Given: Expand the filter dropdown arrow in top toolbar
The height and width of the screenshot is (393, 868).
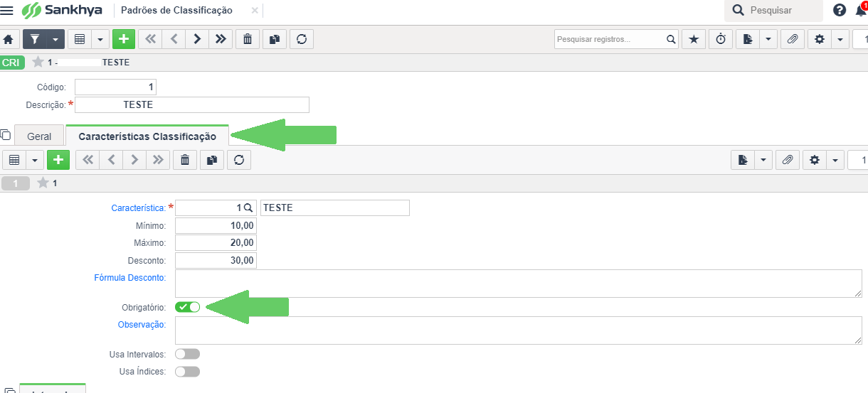Looking at the screenshot, I should (x=55, y=39).
